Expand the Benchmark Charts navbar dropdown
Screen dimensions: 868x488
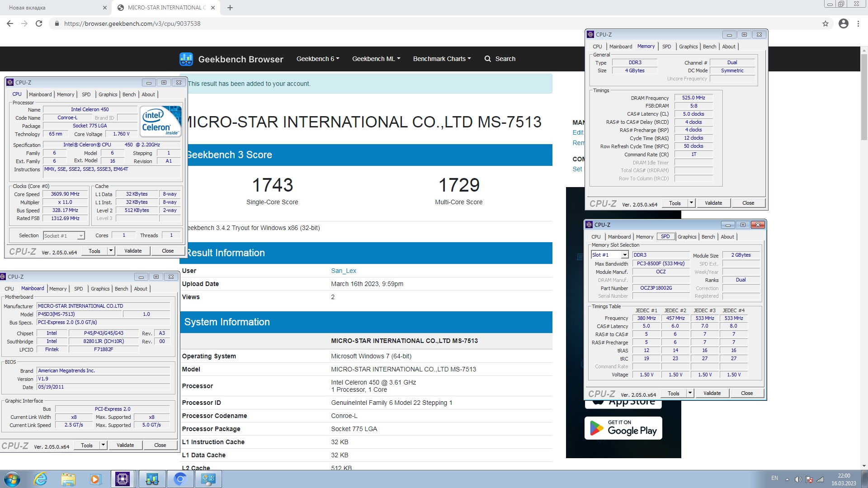[442, 59]
